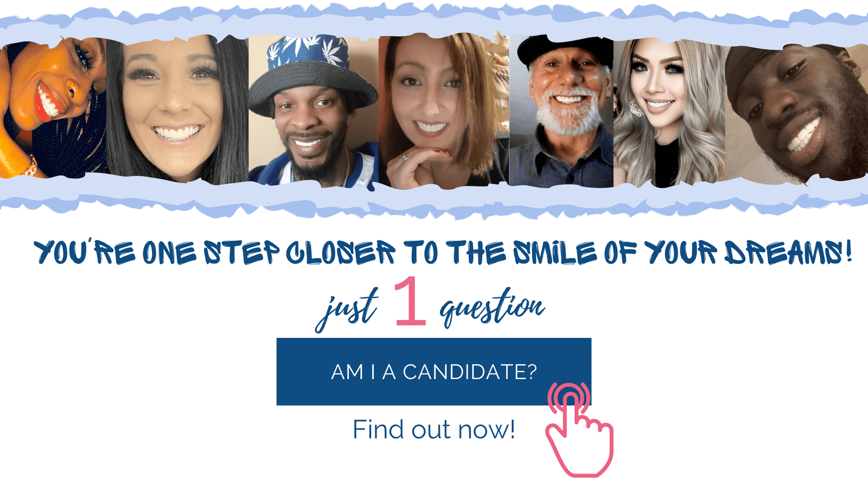Open the photo of woman with long dark hair
Viewport: 868px width, 488px height.
tap(177, 108)
